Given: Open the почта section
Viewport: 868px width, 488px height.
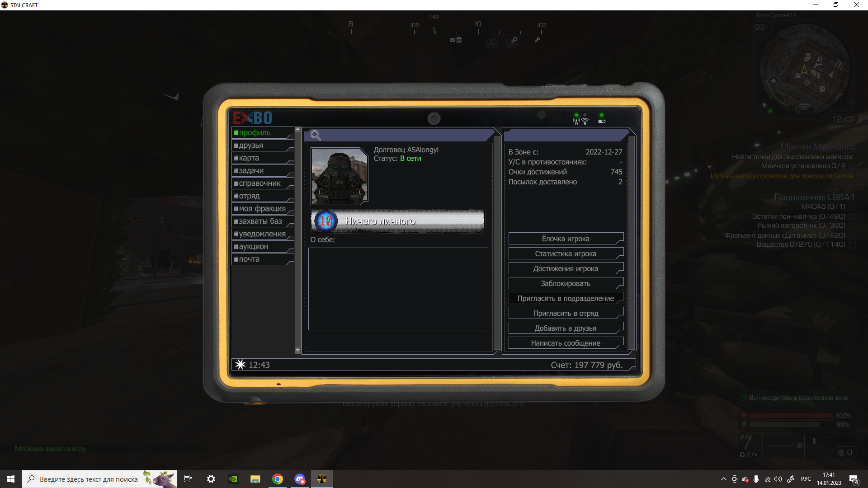Looking at the screenshot, I should point(263,259).
